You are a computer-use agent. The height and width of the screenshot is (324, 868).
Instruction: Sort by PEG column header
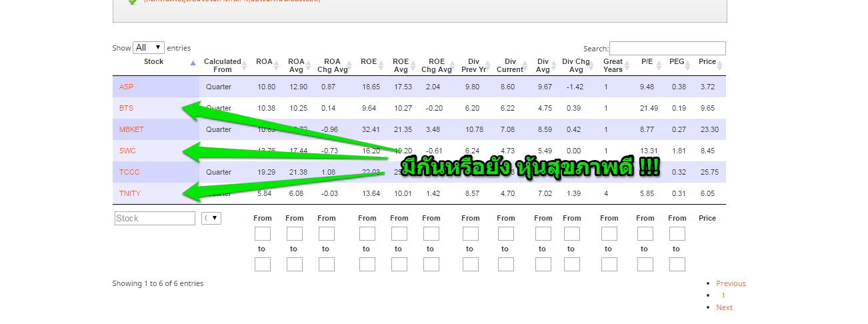[x=680, y=65]
